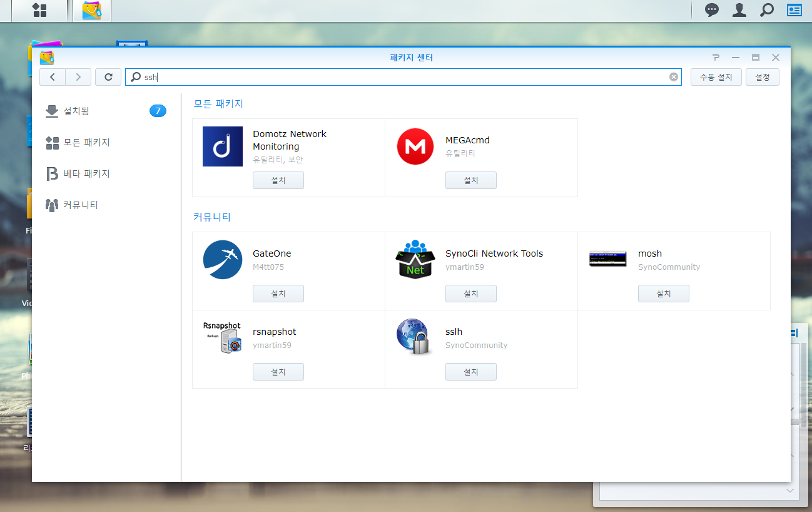
Task: Install SynoCli Network Tools
Action: click(x=471, y=294)
